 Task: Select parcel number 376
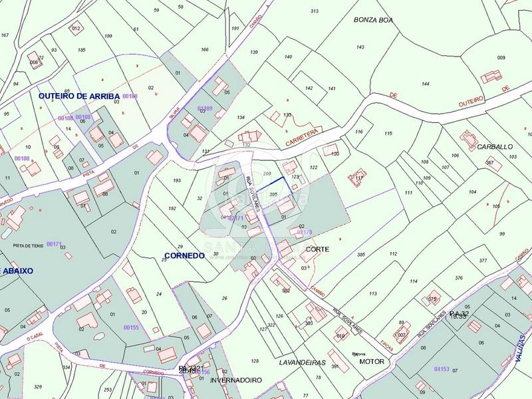pyautogui.click(x=459, y=278)
